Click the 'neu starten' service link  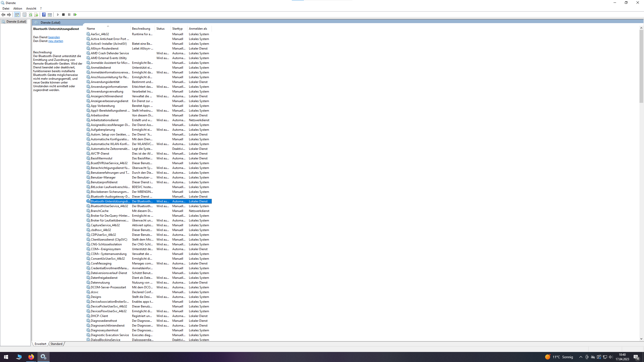click(56, 41)
